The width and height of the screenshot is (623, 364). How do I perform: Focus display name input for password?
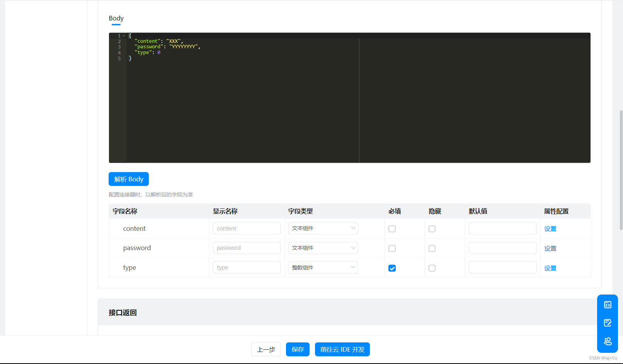[247, 248]
